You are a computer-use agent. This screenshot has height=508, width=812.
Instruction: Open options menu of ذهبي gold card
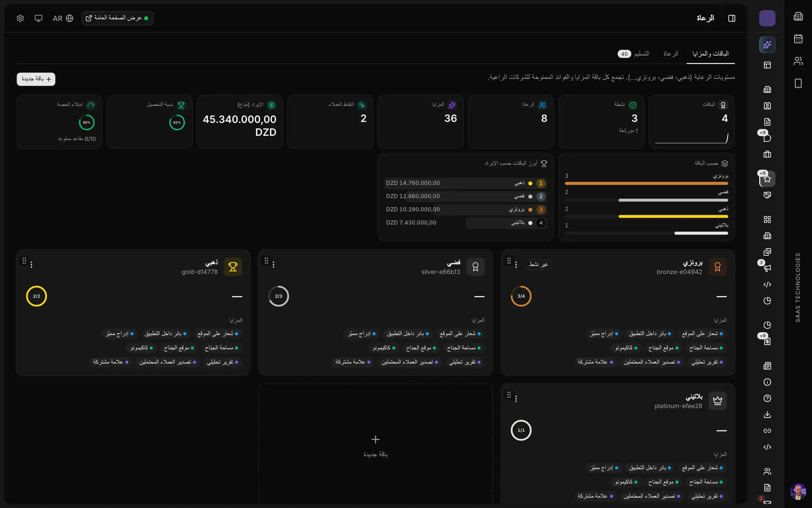(x=31, y=264)
